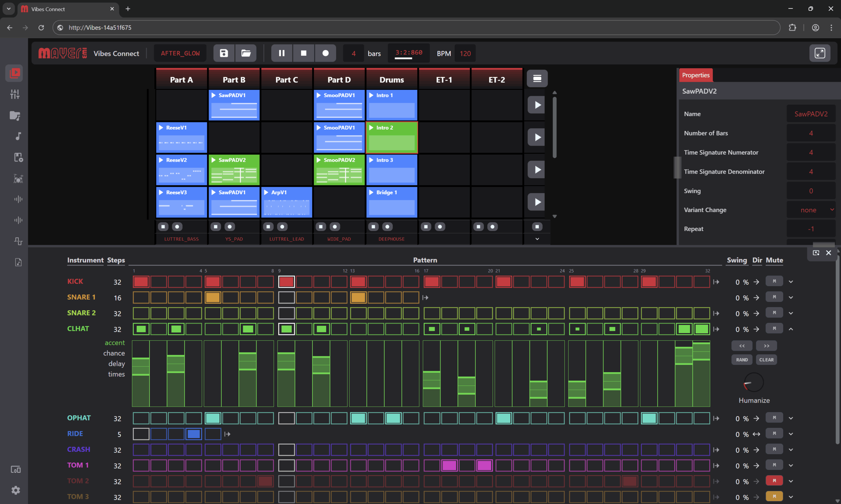841x504 pixels.
Task: Collapse the CLHAT row details
Action: (x=791, y=329)
